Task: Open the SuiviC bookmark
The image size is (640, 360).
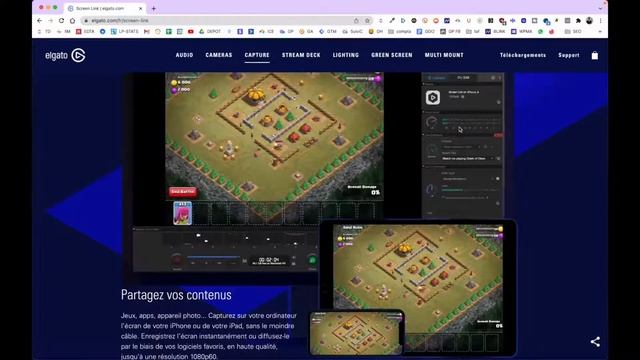Action: point(353,31)
